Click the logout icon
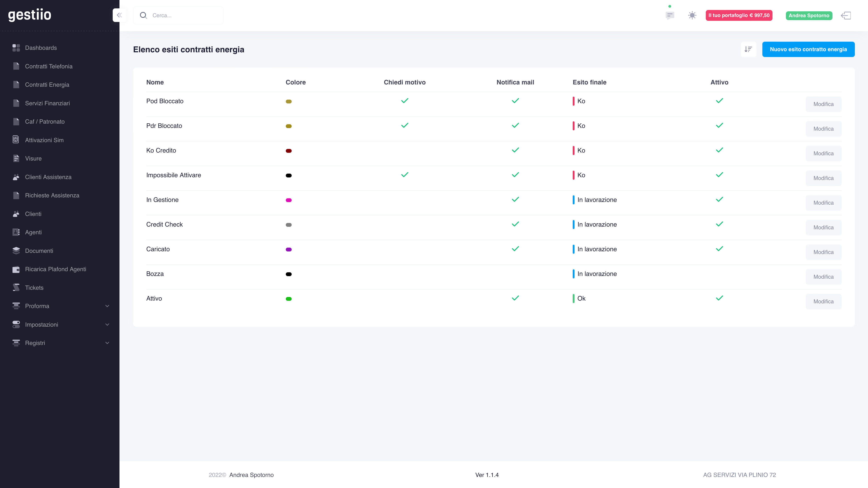The width and height of the screenshot is (868, 488). [x=846, y=15]
